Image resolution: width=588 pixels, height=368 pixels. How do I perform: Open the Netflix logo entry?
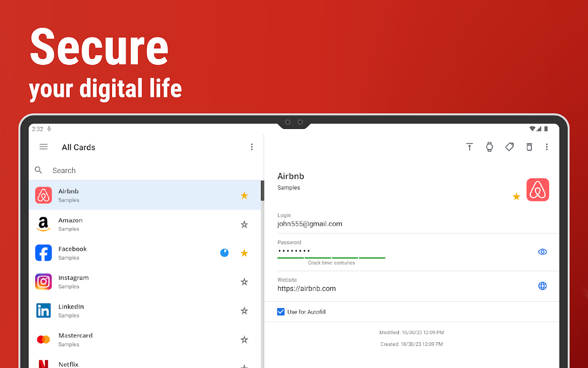44,363
